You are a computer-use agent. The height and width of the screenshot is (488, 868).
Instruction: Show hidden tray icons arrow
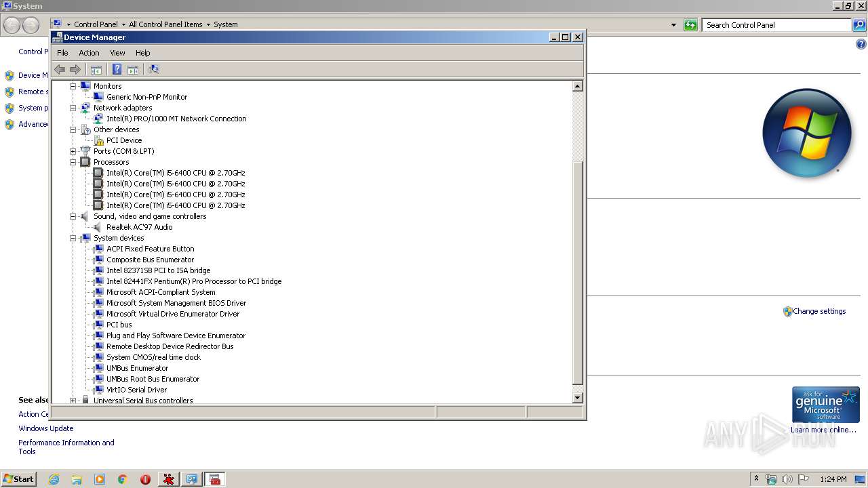tap(756, 479)
